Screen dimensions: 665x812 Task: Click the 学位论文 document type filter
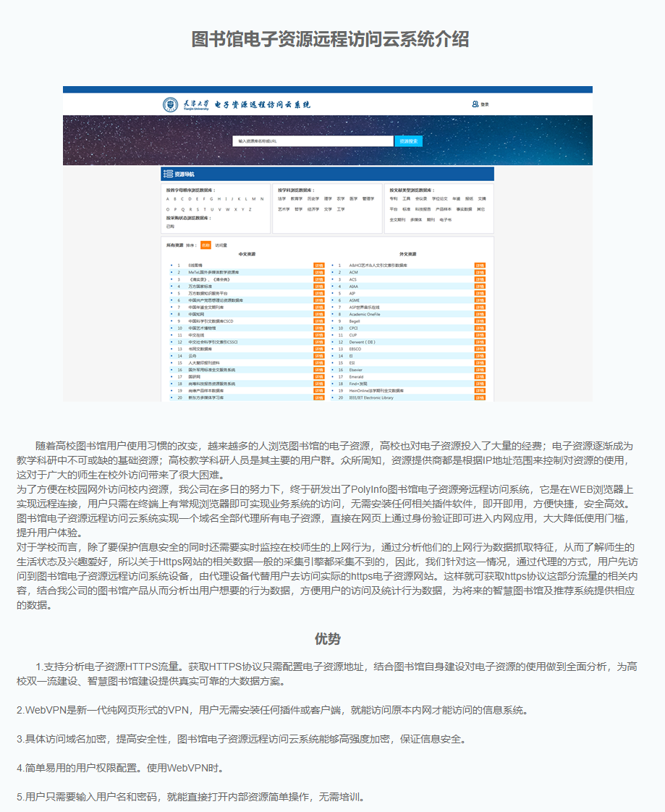pos(440,199)
